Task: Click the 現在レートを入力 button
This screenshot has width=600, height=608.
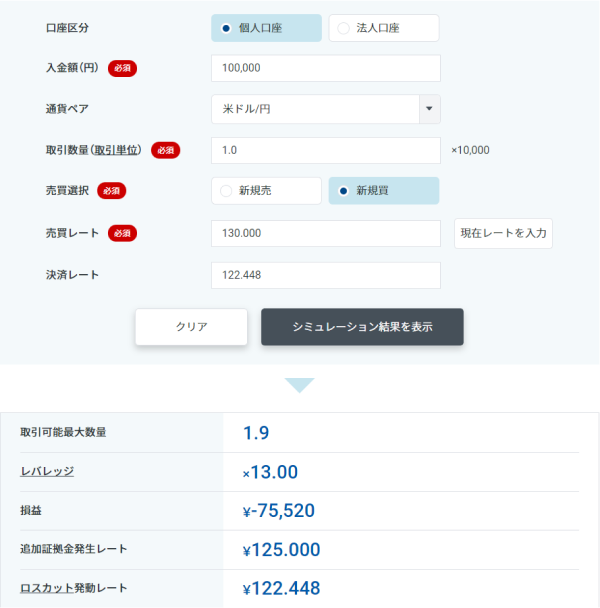Action: 503,233
